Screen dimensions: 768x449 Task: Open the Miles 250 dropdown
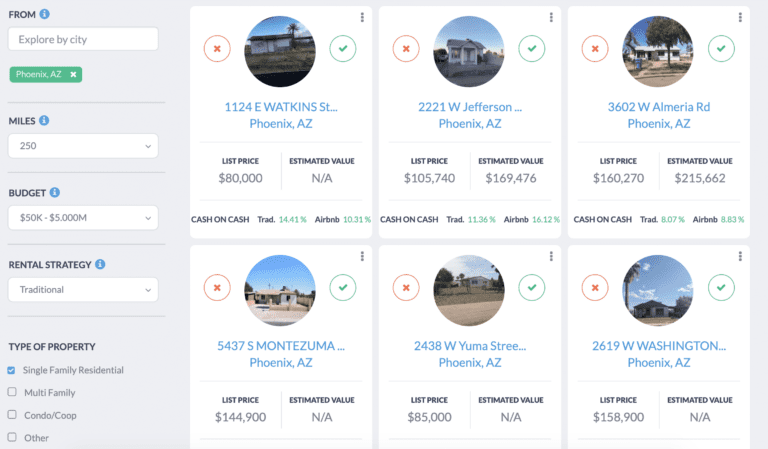[x=83, y=146]
